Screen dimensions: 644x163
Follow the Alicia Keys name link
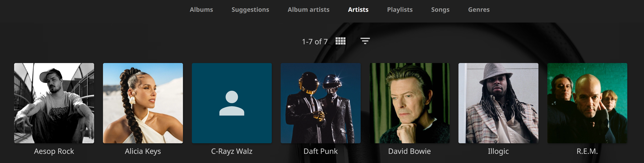pos(143,151)
